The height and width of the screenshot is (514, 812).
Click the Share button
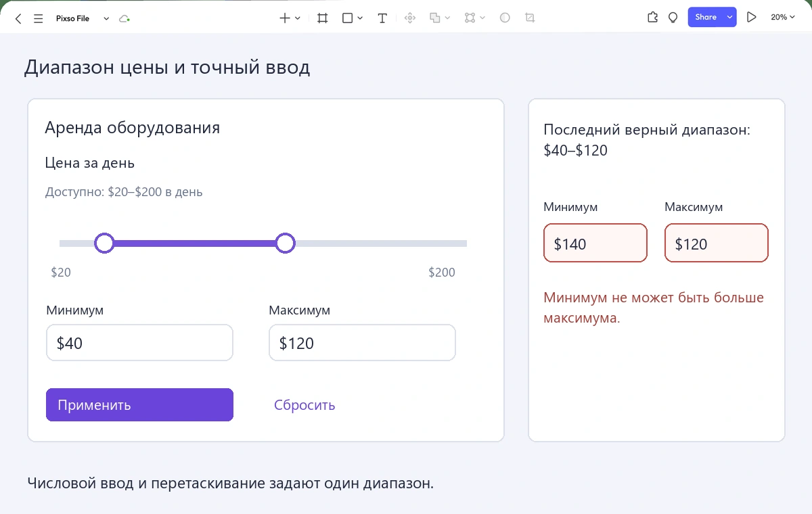coord(706,18)
